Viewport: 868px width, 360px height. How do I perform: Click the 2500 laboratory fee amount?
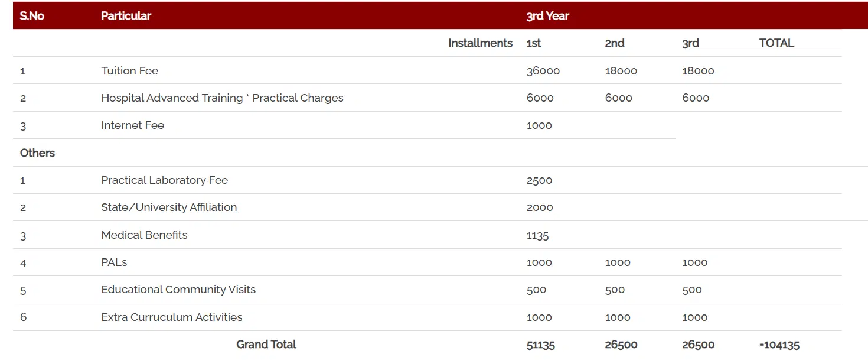tap(539, 180)
